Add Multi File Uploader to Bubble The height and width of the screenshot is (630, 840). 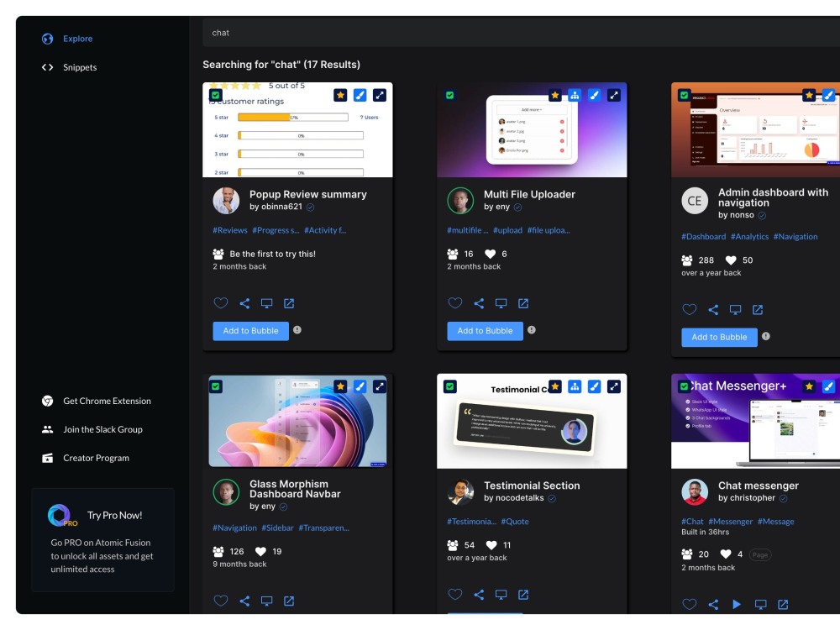click(x=486, y=331)
